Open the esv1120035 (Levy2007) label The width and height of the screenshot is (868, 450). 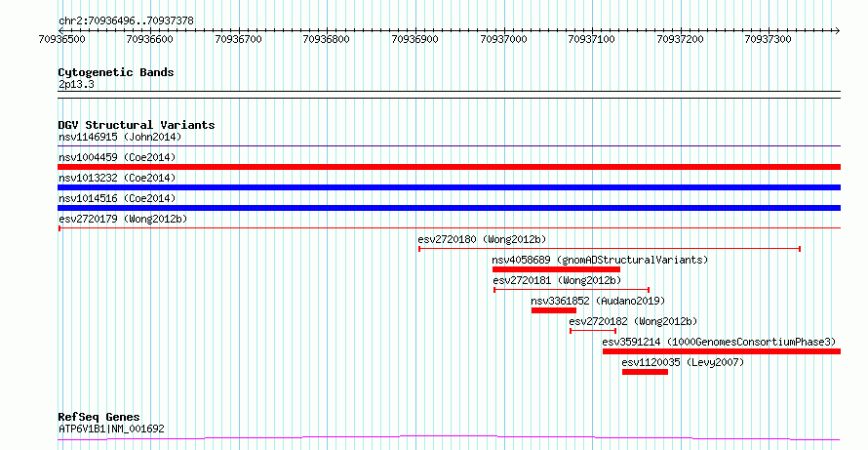tap(683, 362)
